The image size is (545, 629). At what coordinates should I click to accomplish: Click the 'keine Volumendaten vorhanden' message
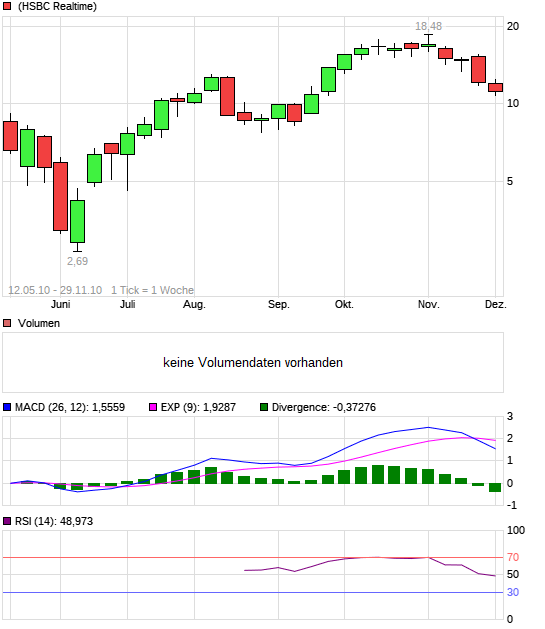(253, 363)
